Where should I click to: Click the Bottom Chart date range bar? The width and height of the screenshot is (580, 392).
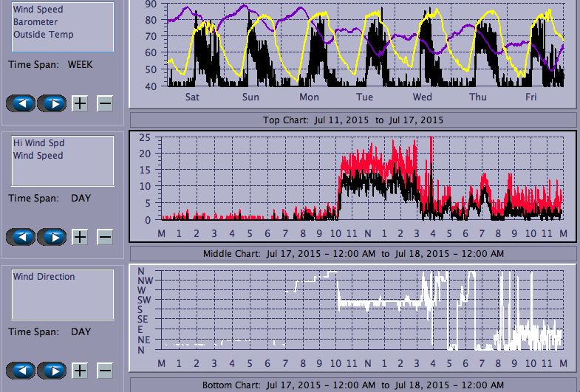(352, 385)
